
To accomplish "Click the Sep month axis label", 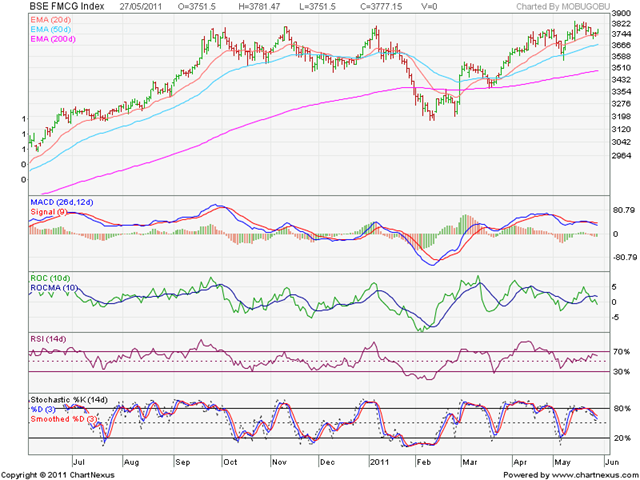I will point(182,462).
